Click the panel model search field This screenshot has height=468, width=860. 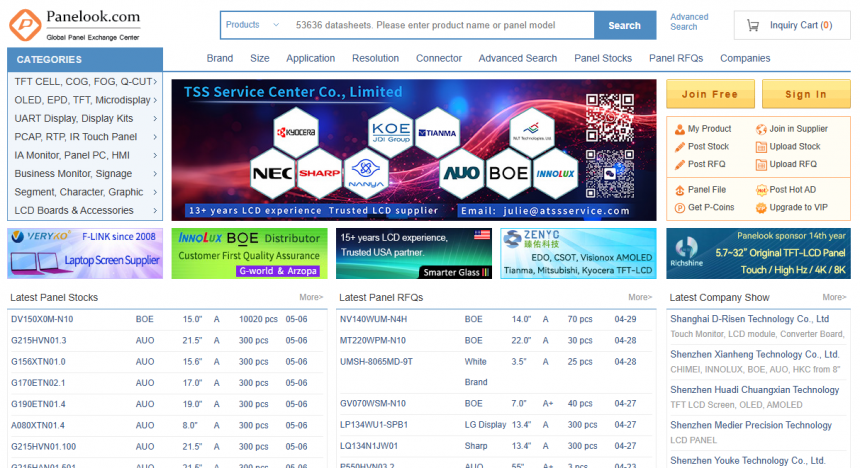tap(440, 25)
